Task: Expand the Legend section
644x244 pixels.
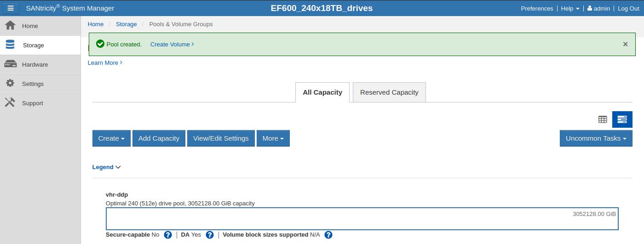Action: [107, 167]
